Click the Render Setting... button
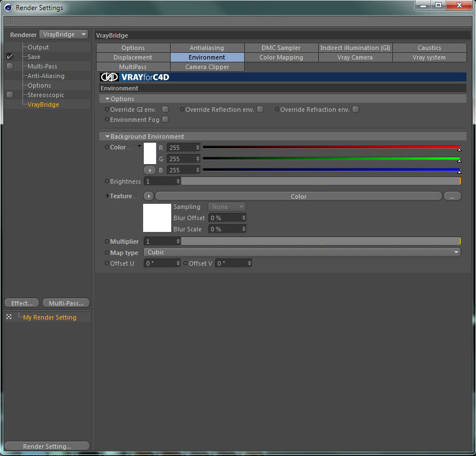This screenshot has height=456, width=476. point(47,446)
